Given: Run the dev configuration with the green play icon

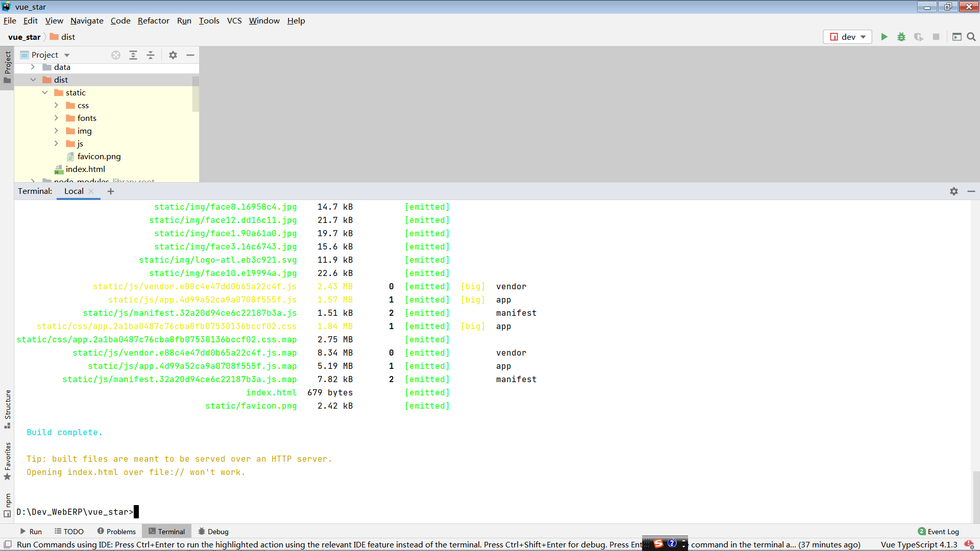Looking at the screenshot, I should tap(885, 37).
